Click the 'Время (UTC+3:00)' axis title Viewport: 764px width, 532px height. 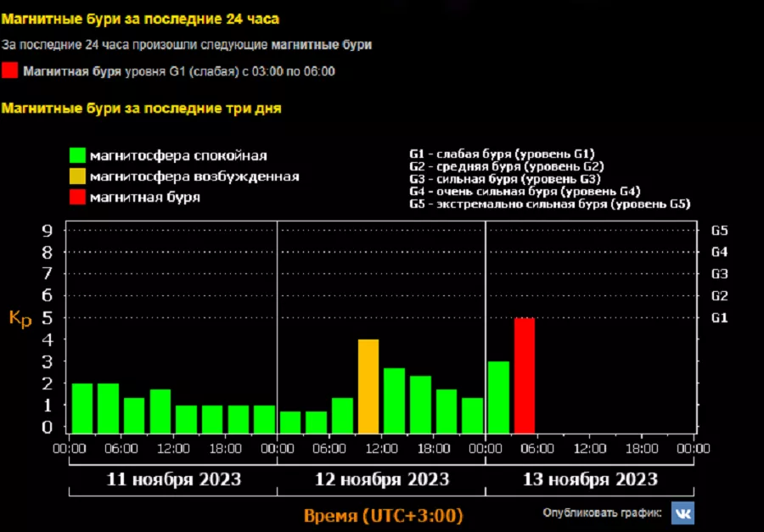382,516
